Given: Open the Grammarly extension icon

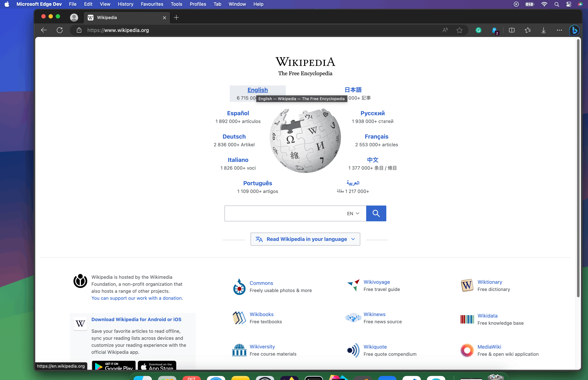Looking at the screenshot, I should [x=478, y=30].
